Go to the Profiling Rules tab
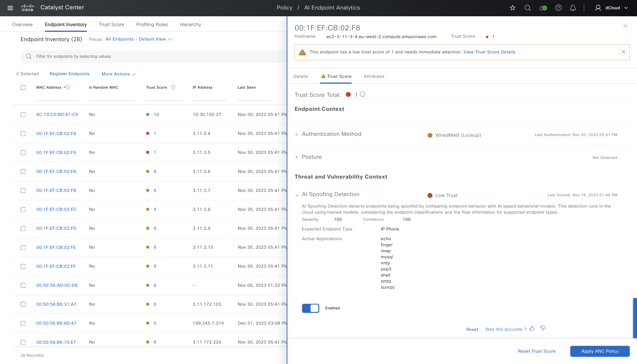 152,24
